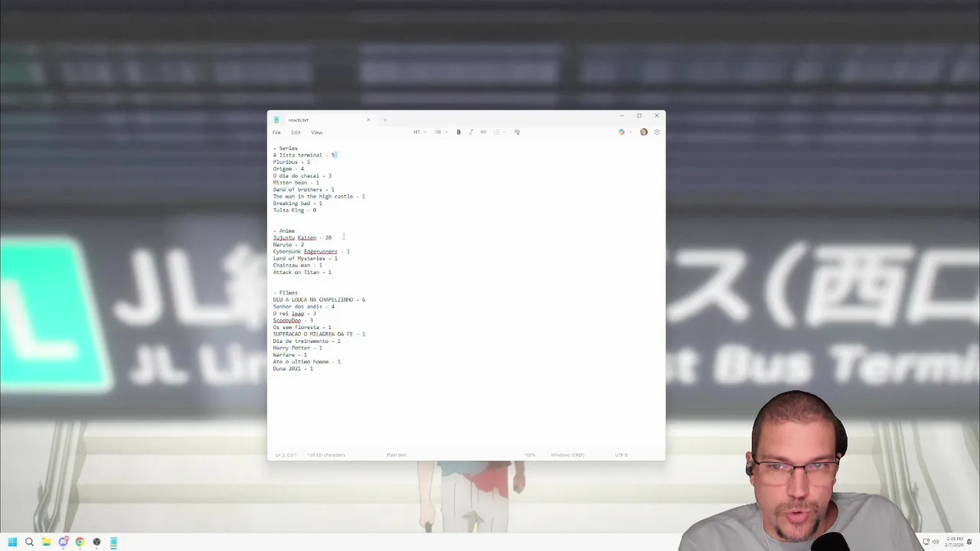This screenshot has width=980, height=551.
Task: Click the clear formatting icon
Action: click(517, 132)
